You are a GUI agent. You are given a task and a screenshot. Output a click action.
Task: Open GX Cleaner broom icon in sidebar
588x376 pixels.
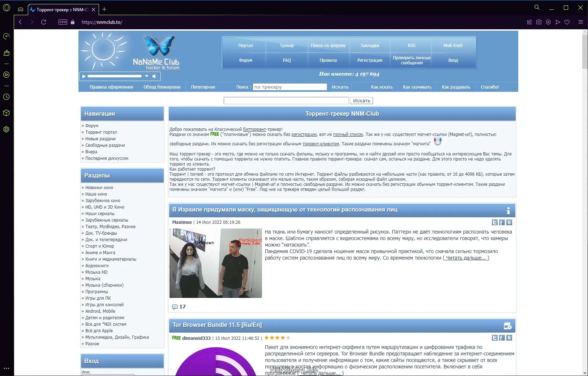[x=6, y=53]
